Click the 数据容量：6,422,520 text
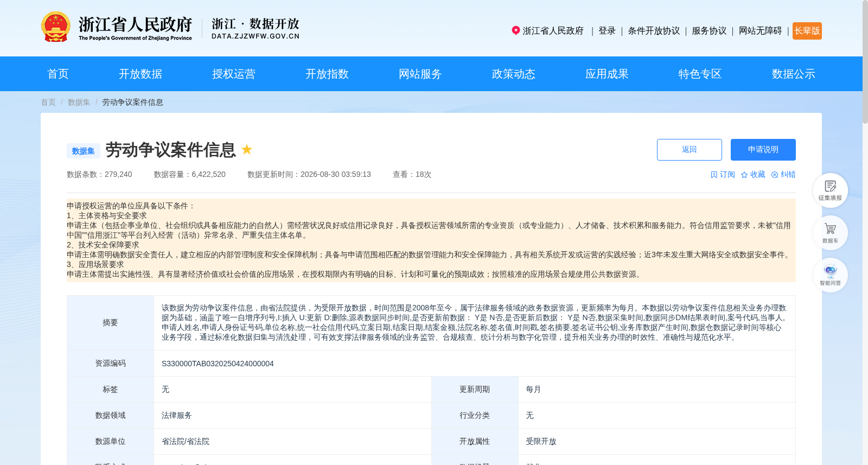Viewport: 868px width, 465px height. [190, 175]
